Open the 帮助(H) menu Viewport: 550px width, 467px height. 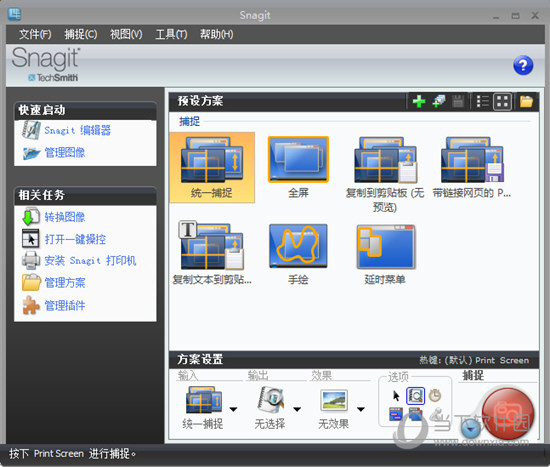point(216,34)
